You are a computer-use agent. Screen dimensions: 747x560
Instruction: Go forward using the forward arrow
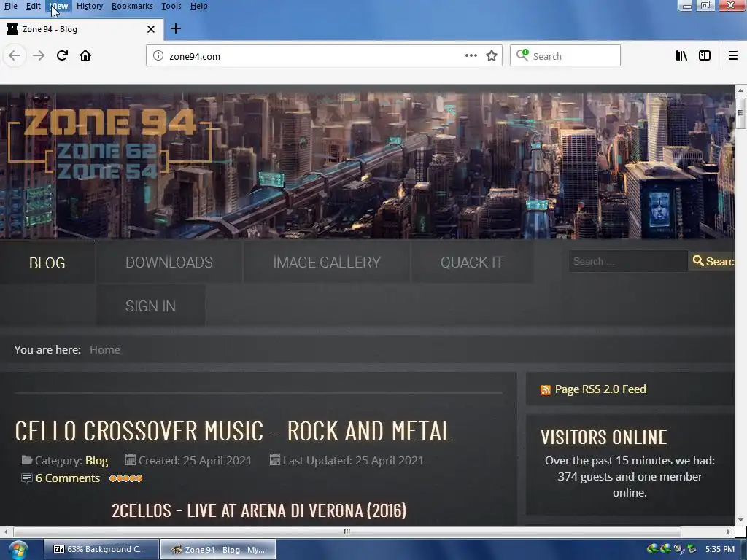point(39,55)
